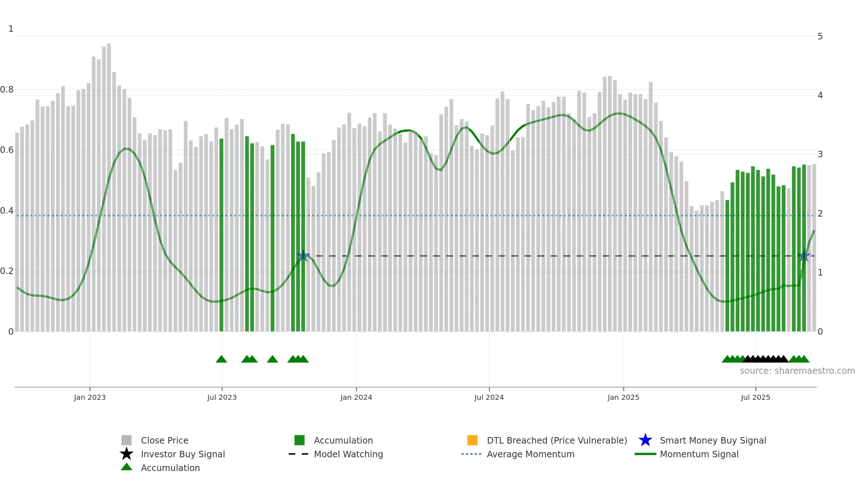Click the Model Watching legend label

click(348, 454)
